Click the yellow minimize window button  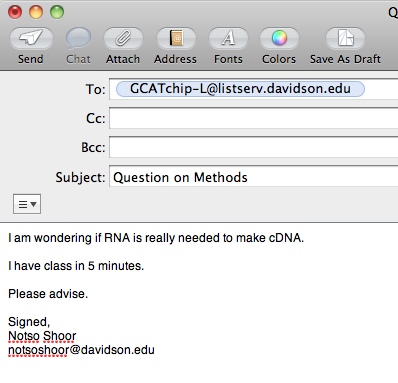click(36, 12)
